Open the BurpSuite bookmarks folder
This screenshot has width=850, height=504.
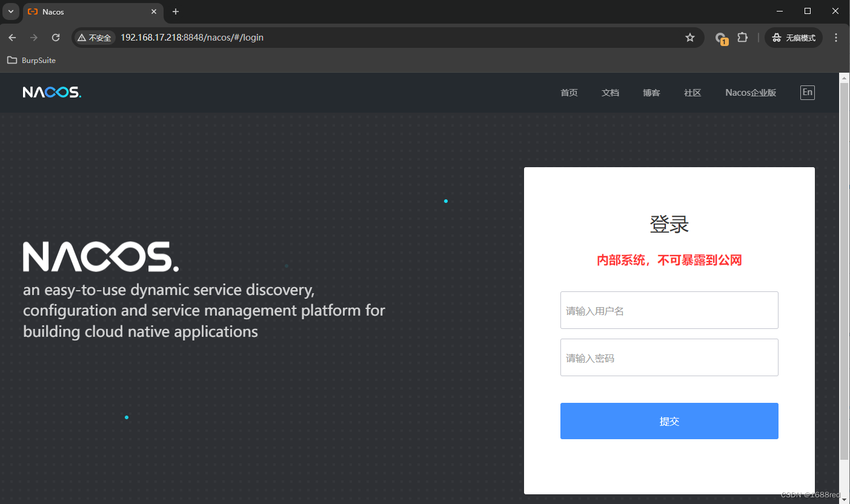[x=32, y=60]
